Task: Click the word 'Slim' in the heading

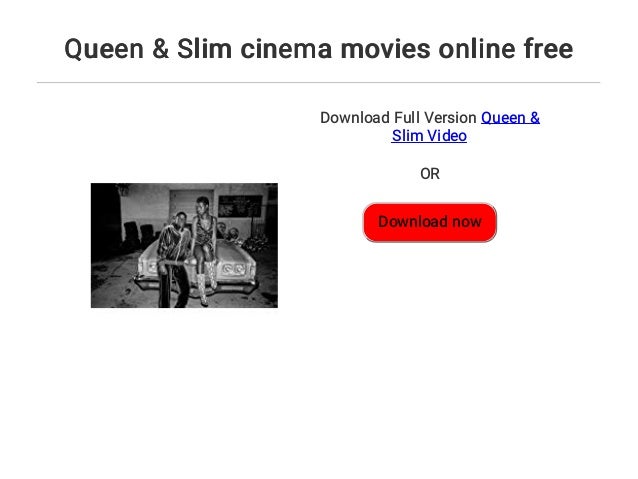Action: coord(205,49)
